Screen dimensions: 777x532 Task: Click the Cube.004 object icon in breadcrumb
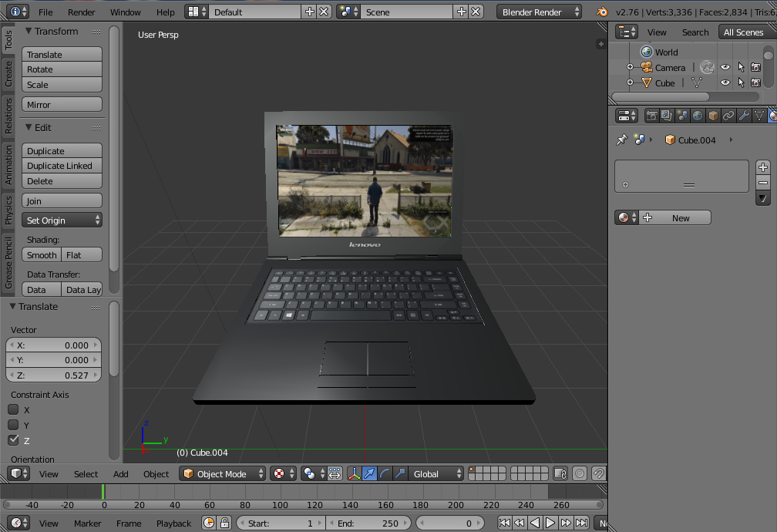pos(670,140)
